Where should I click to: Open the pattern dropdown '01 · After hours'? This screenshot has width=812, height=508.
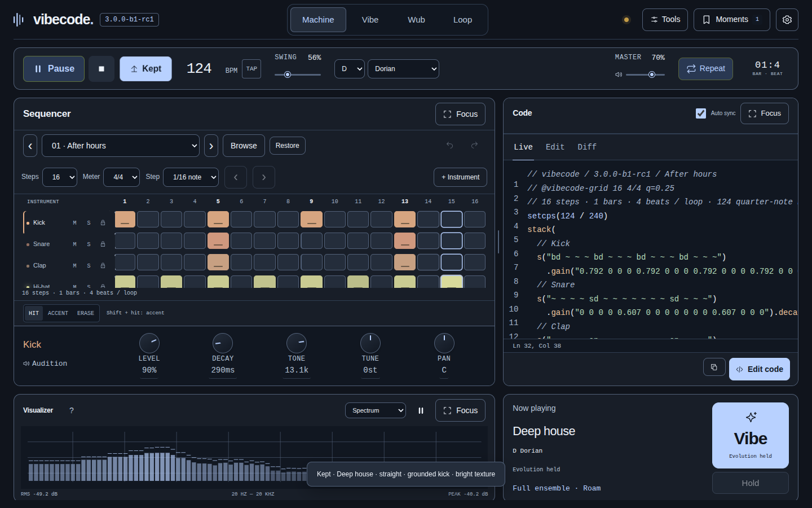coord(121,146)
